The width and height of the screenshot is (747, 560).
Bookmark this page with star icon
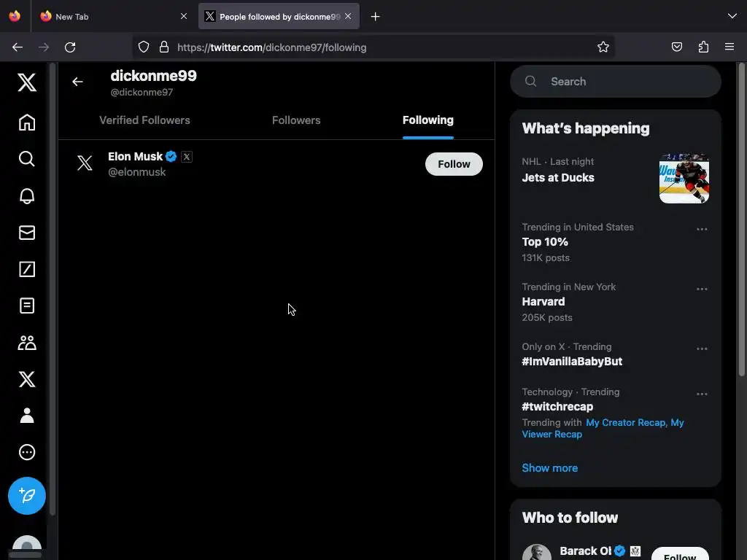tap(603, 47)
